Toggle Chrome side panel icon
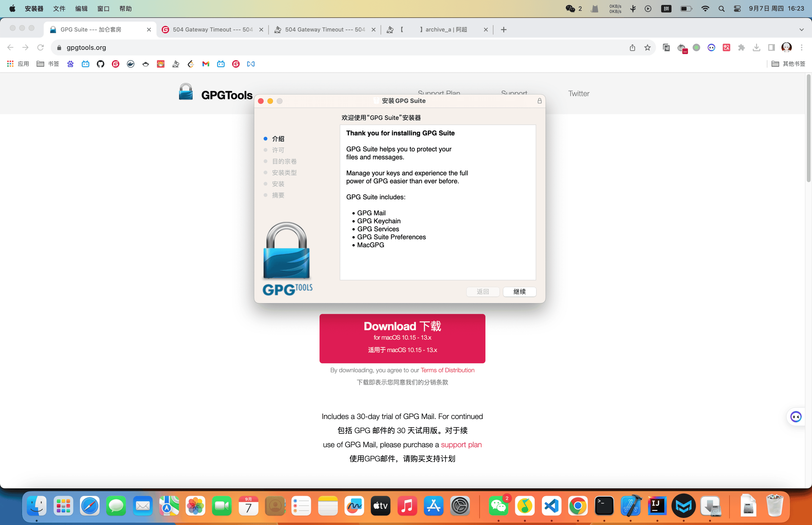The image size is (812, 525). click(x=771, y=48)
